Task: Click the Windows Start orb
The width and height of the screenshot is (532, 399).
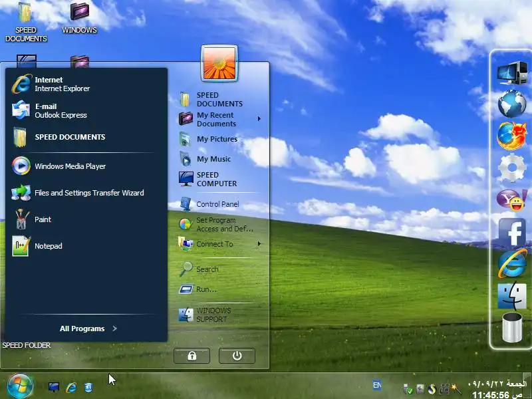Action: pos(20,386)
